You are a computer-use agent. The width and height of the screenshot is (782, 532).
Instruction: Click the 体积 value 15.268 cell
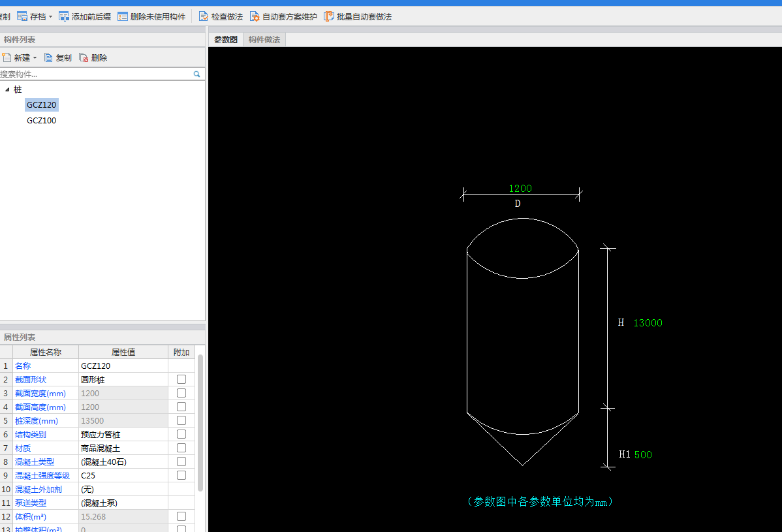click(x=123, y=516)
